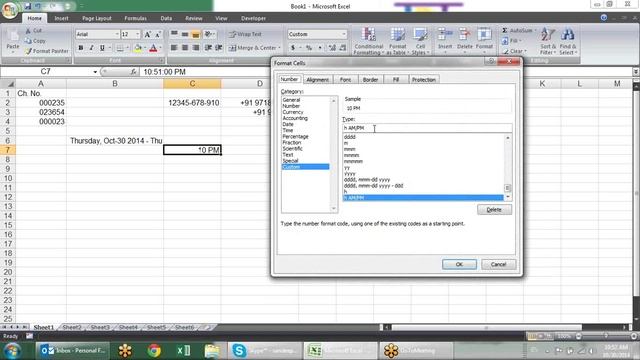Viewport: 640px width, 360px height.
Task: Open Find & Select binoculars menu
Action: [x=568, y=41]
